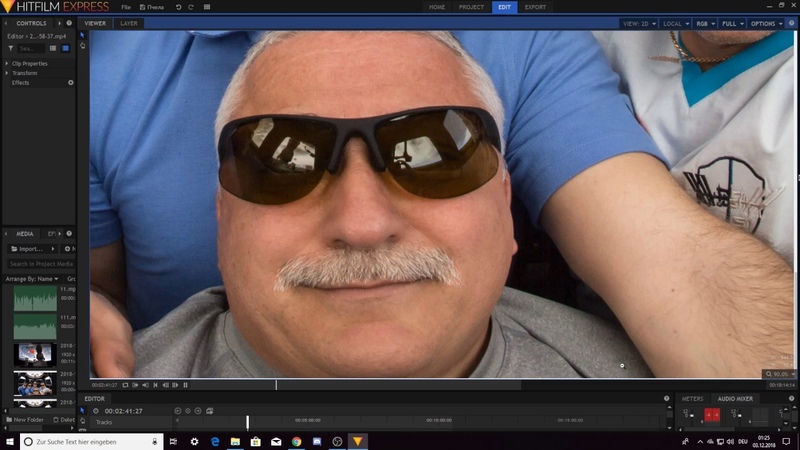Click the Undo arrow in the top bar
800x450 pixels.
(x=179, y=7)
